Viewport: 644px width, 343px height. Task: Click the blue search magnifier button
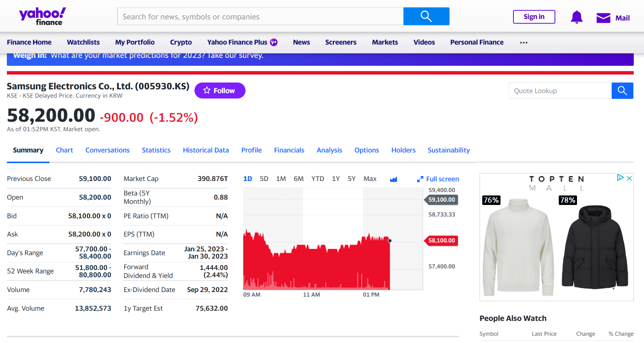coord(426,16)
